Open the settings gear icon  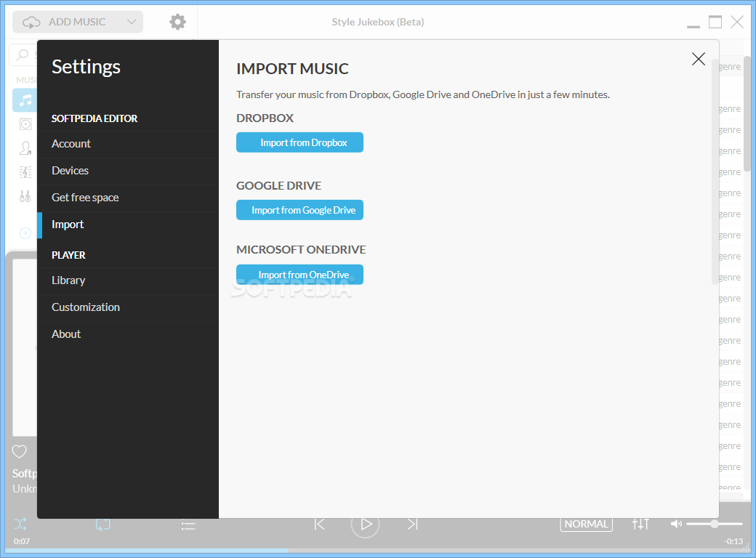[177, 22]
